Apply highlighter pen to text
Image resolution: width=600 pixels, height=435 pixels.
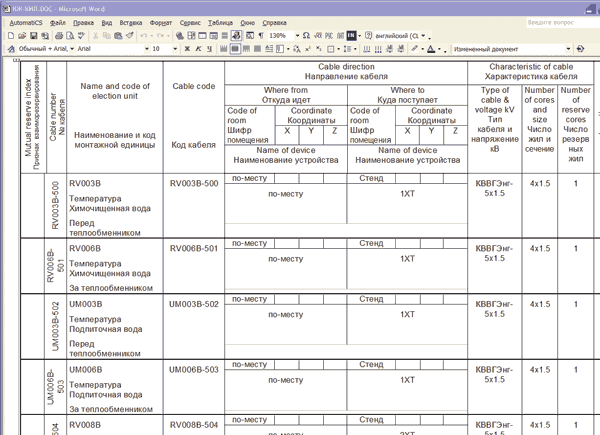(x=414, y=49)
